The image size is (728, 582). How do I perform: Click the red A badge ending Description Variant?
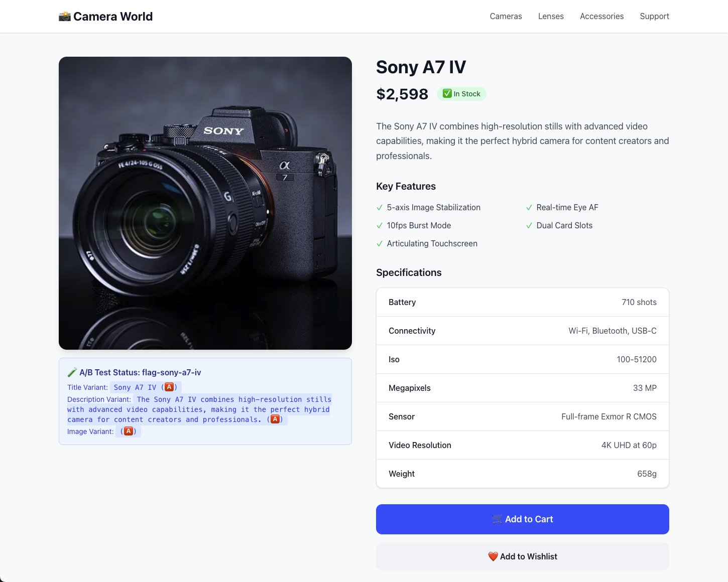click(x=275, y=419)
